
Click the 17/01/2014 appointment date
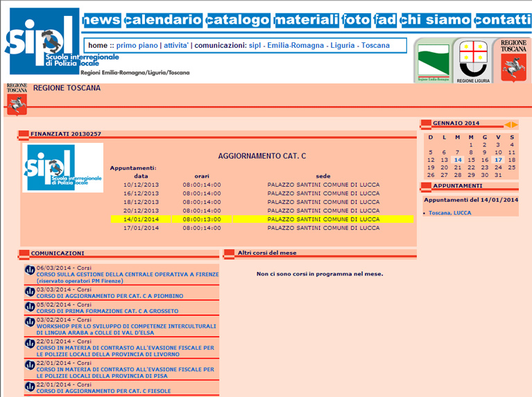[141, 228]
